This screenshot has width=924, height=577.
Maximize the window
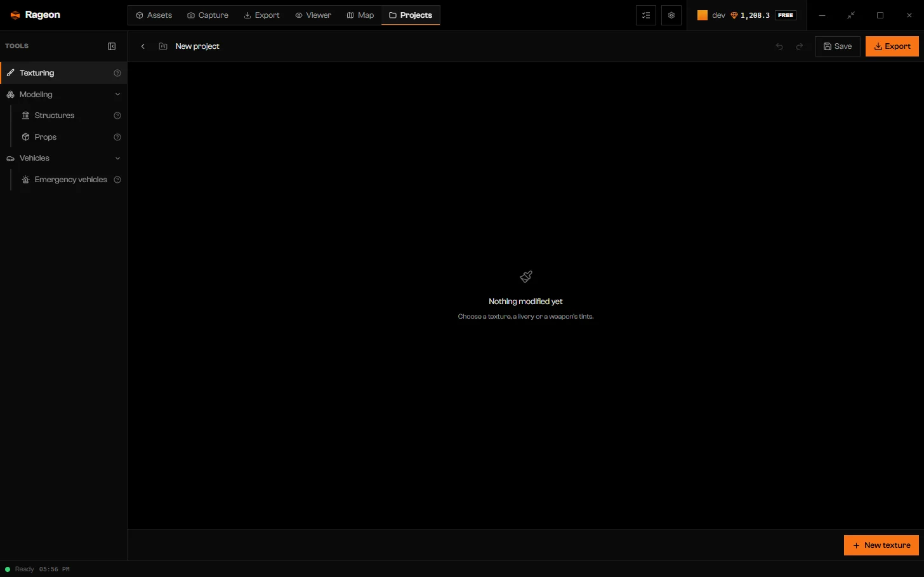(x=880, y=15)
